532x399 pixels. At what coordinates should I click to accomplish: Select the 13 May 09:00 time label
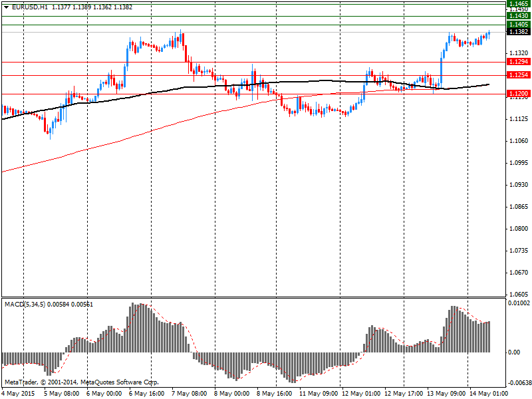446,394
